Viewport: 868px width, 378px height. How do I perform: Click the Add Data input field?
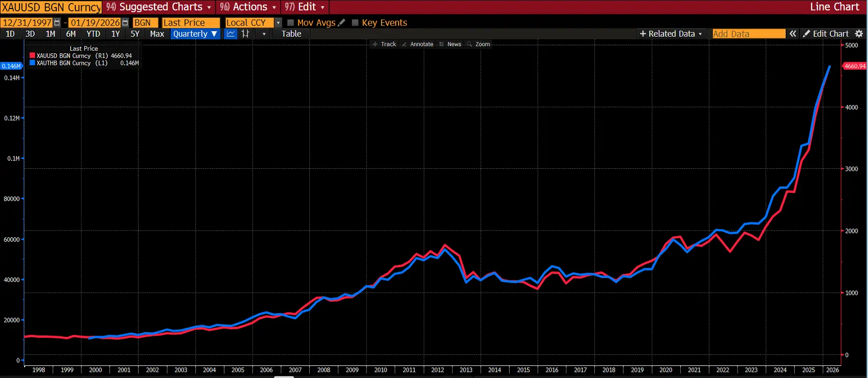tap(748, 34)
